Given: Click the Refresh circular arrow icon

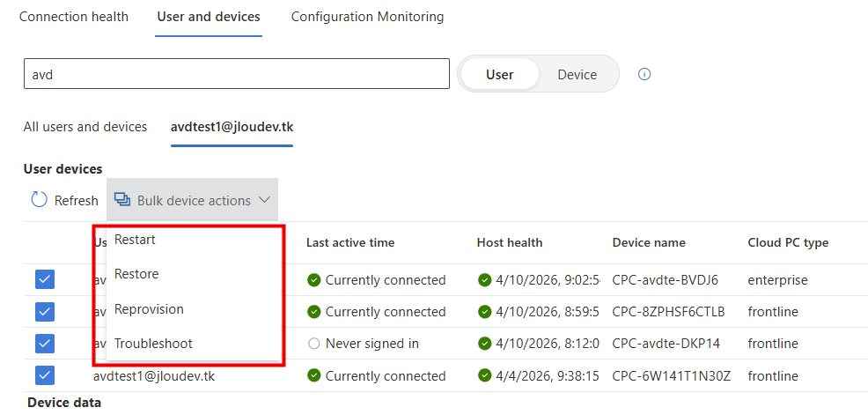Looking at the screenshot, I should click(x=39, y=200).
